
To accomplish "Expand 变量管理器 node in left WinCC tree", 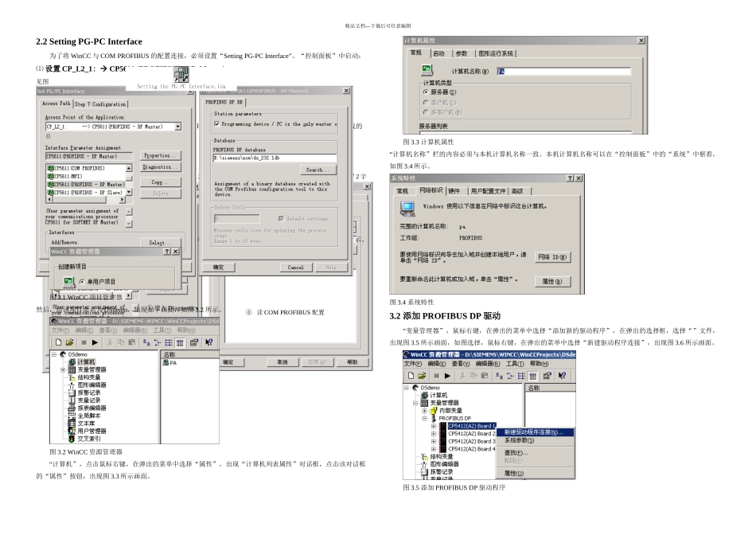I will point(63,370).
